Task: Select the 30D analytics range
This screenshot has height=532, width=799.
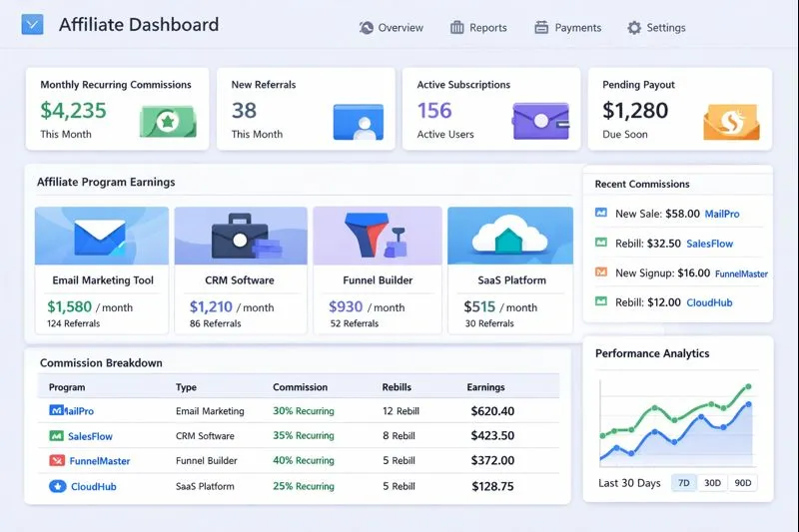Action: (x=712, y=483)
